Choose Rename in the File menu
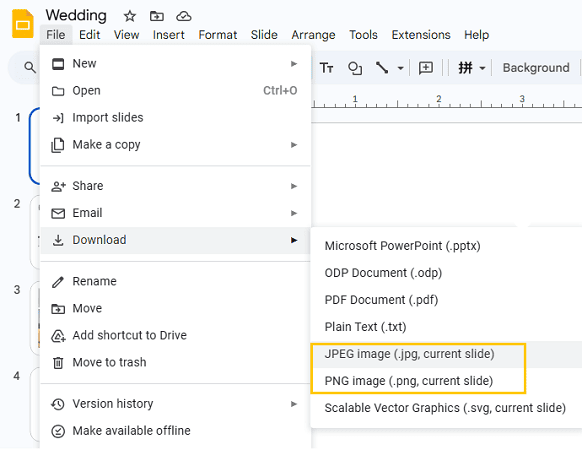This screenshot has width=582, height=450. 175,281
